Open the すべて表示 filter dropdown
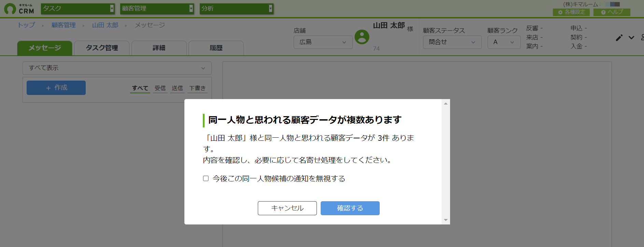Image resolution: width=644 pixels, height=247 pixels. pyautogui.click(x=117, y=68)
